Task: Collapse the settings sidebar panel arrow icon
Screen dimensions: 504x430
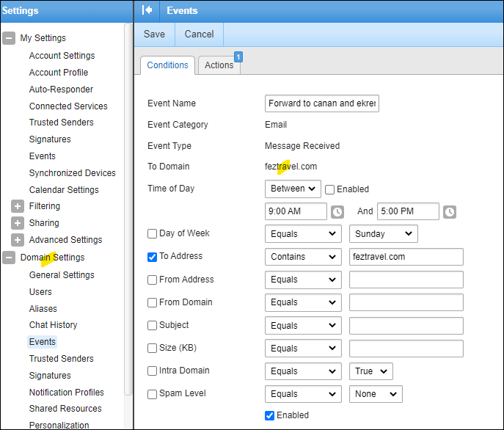Action: pyautogui.click(x=147, y=11)
